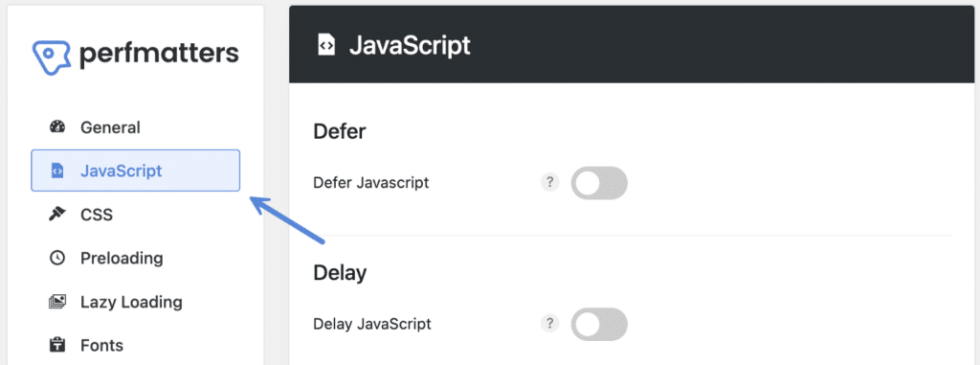Click the perfmatters logo icon
Screen dimensions: 980x365
coord(52,58)
